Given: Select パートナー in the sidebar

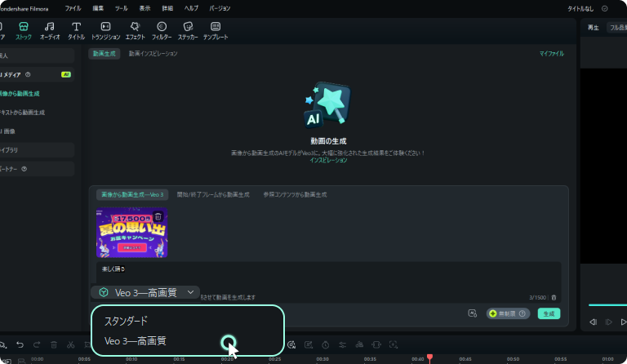Looking at the screenshot, I should 36,169.
